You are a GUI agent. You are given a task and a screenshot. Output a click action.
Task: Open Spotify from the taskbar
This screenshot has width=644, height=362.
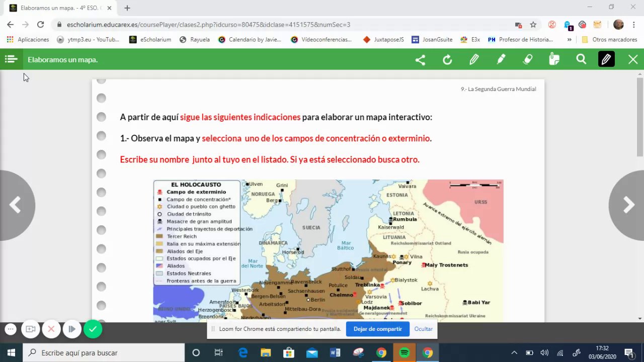405,352
